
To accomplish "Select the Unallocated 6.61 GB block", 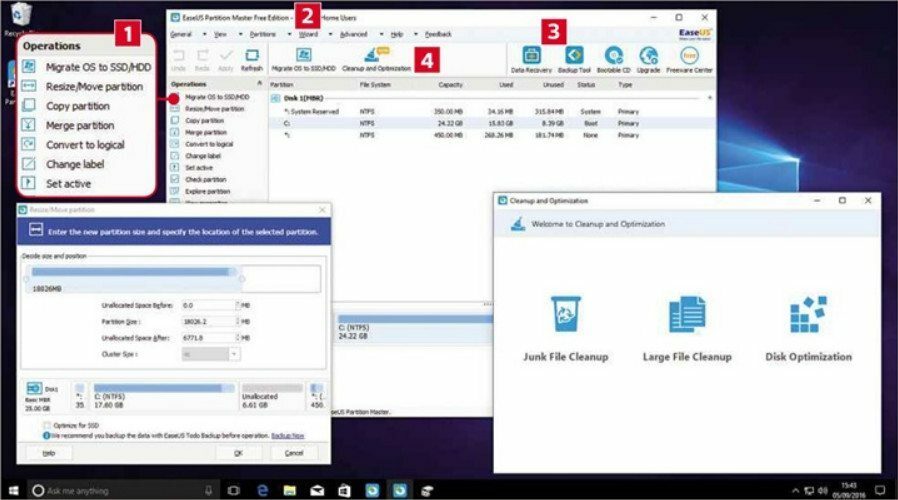I will point(272,396).
